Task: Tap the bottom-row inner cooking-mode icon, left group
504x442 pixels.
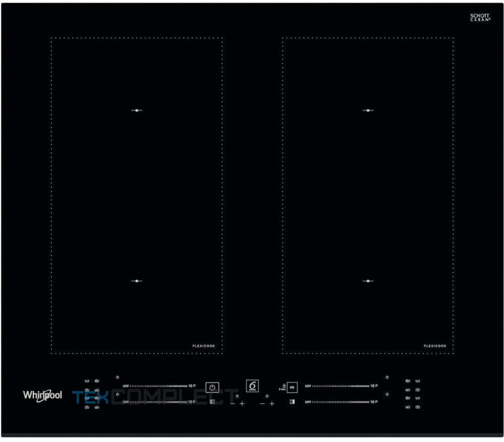Action: [97, 407]
